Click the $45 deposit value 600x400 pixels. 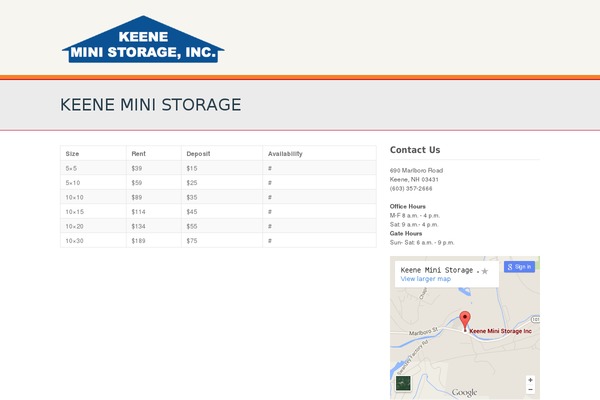[x=192, y=212]
